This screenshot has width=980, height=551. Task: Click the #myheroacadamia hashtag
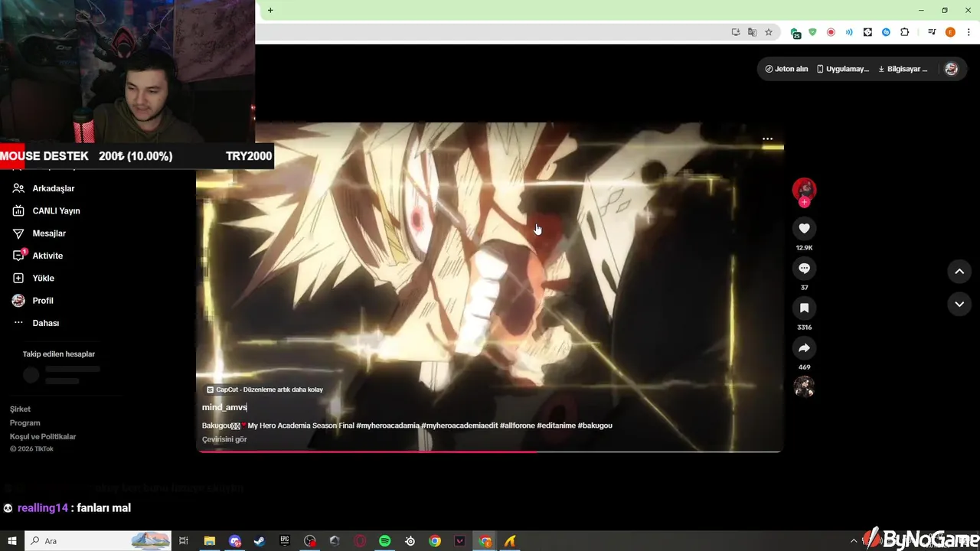point(387,425)
